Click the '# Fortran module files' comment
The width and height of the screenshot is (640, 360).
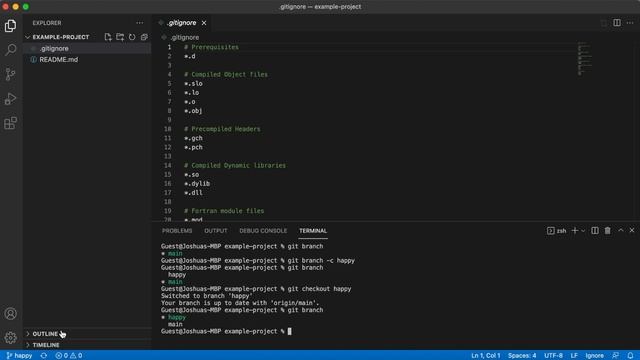[x=224, y=211]
